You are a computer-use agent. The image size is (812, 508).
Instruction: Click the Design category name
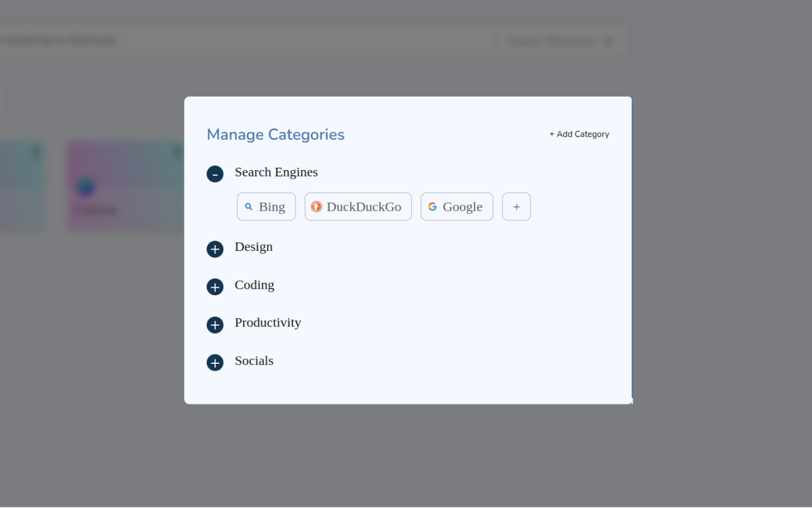pyautogui.click(x=254, y=247)
